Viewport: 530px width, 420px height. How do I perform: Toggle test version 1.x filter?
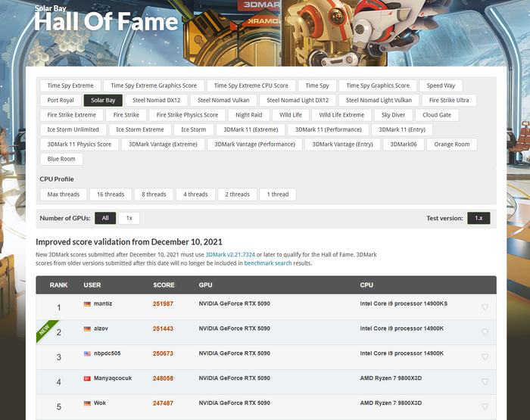(x=479, y=218)
